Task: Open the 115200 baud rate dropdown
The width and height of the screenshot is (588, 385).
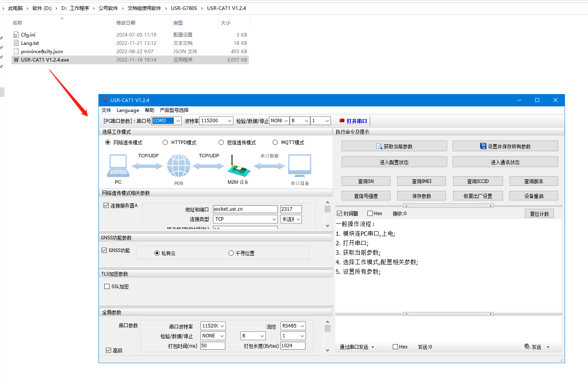Action: pos(229,121)
